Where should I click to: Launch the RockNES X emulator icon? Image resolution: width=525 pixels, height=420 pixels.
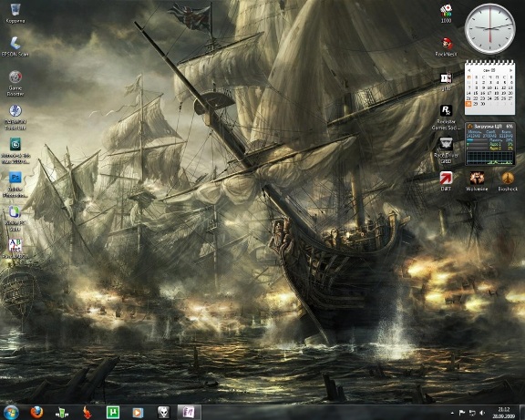(x=446, y=46)
